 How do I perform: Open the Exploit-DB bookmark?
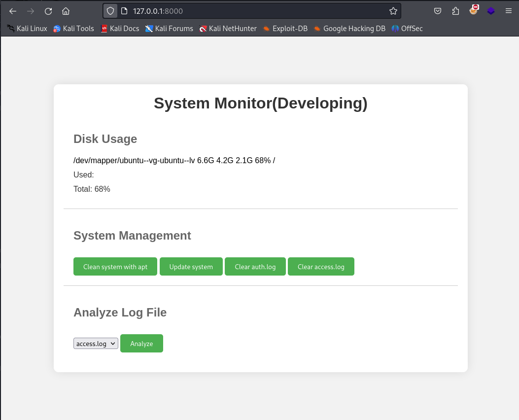285,29
